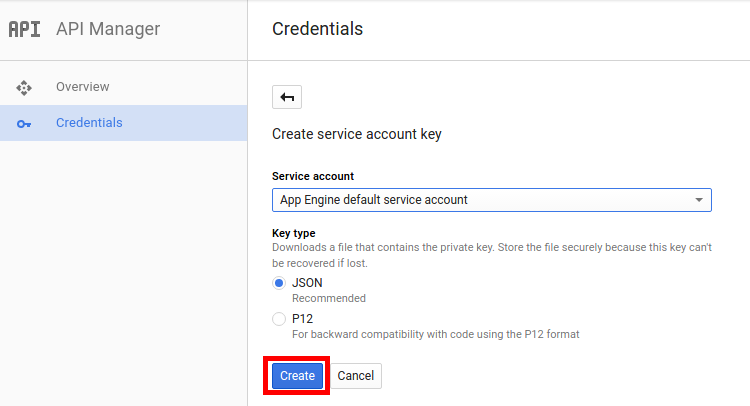Click the API logo icon

(x=24, y=29)
